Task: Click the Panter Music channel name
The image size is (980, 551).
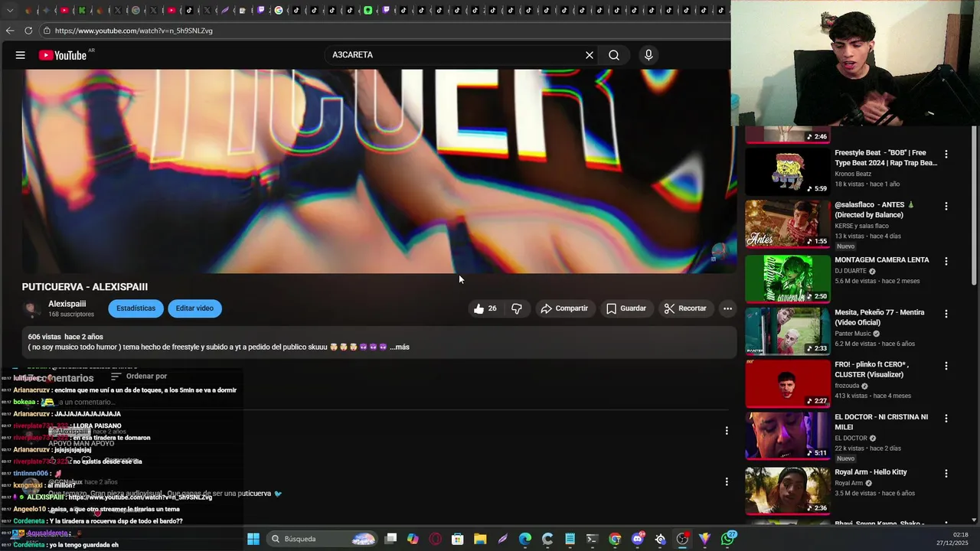Action: pos(853,334)
